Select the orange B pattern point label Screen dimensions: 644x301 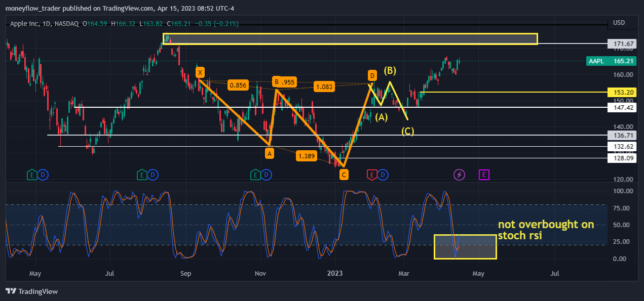277,81
